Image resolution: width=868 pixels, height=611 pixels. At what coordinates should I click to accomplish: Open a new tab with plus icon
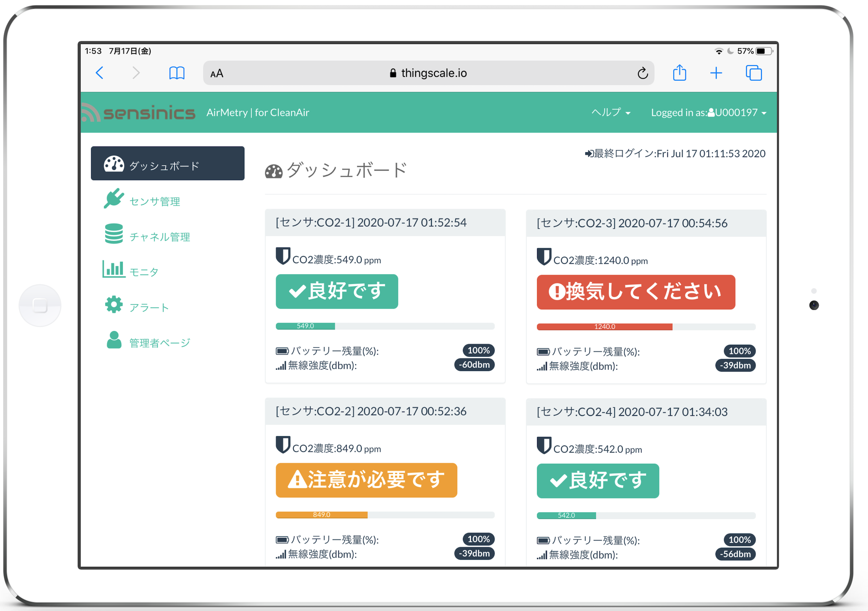pyautogui.click(x=716, y=73)
